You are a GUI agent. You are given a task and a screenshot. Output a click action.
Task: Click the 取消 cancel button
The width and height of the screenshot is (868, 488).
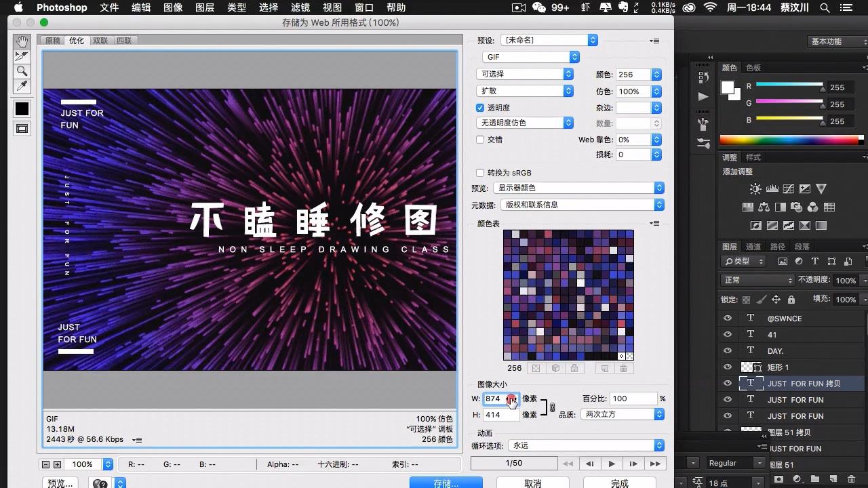coord(533,483)
